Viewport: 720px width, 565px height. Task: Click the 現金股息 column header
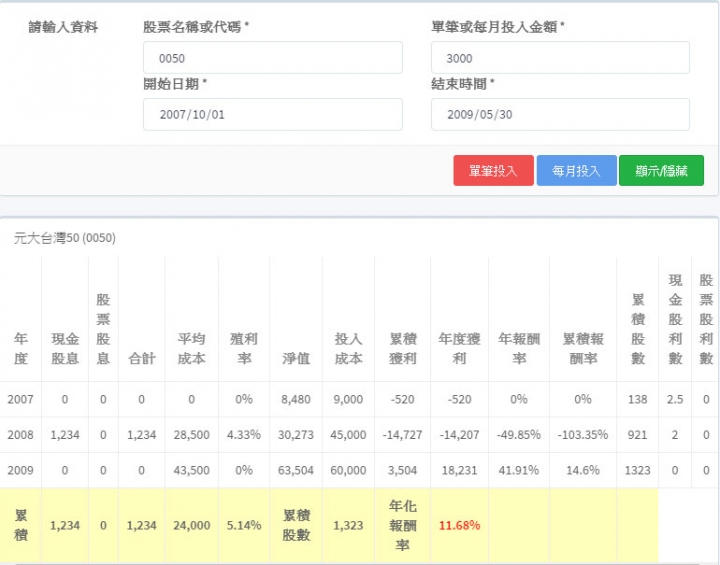point(65,349)
